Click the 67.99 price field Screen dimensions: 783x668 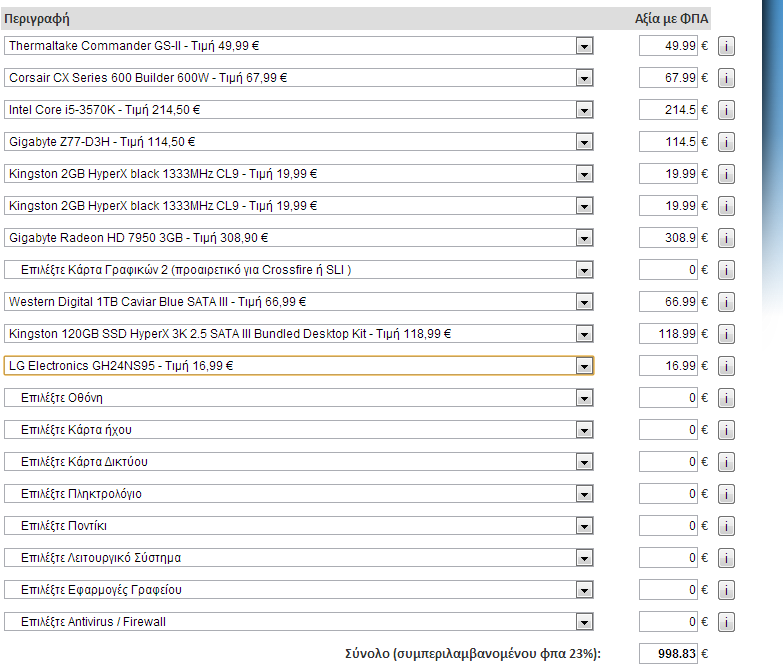pyautogui.click(x=668, y=78)
